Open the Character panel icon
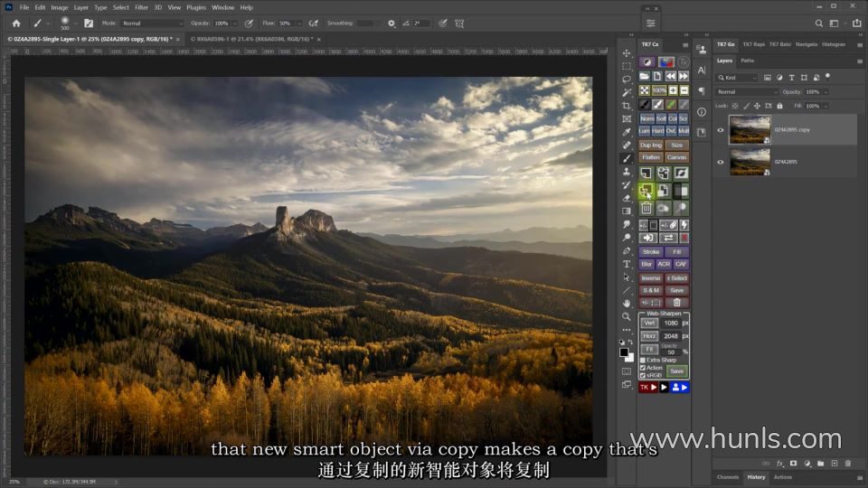The height and width of the screenshot is (488, 868). click(702, 70)
